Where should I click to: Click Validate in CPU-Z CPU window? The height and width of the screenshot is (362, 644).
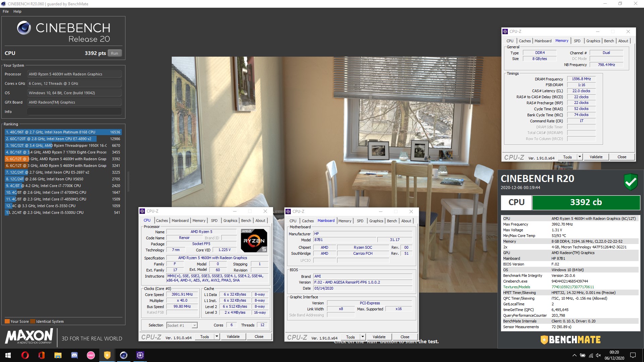pos(233,337)
